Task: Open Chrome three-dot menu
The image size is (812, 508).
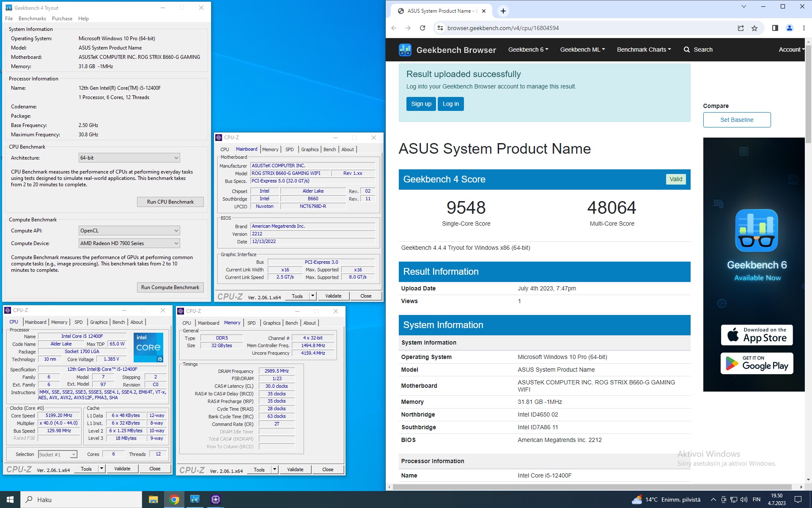Action: tap(804, 28)
